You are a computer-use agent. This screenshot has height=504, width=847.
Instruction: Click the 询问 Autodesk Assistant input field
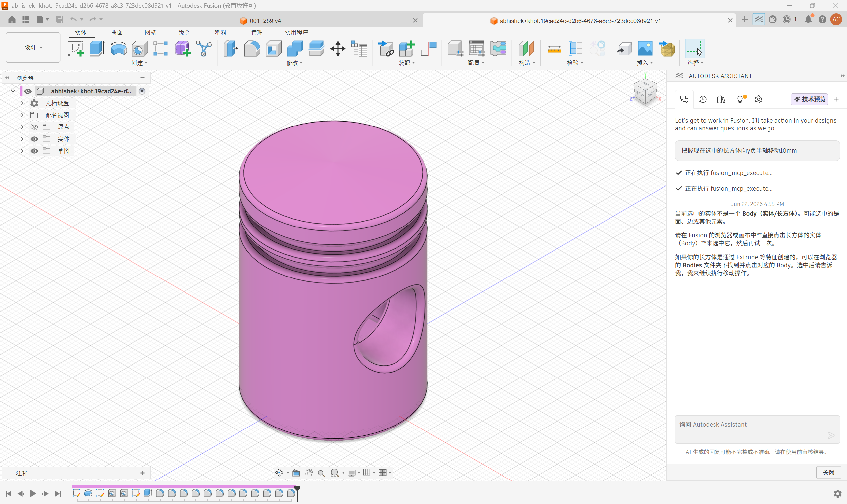[757, 429]
